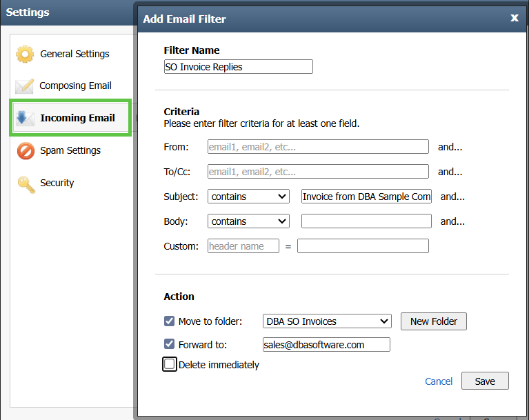Viewport: 529px width, 420px height.
Task: Open the DBA SO Invoices folder dropdown
Action: [x=327, y=321]
